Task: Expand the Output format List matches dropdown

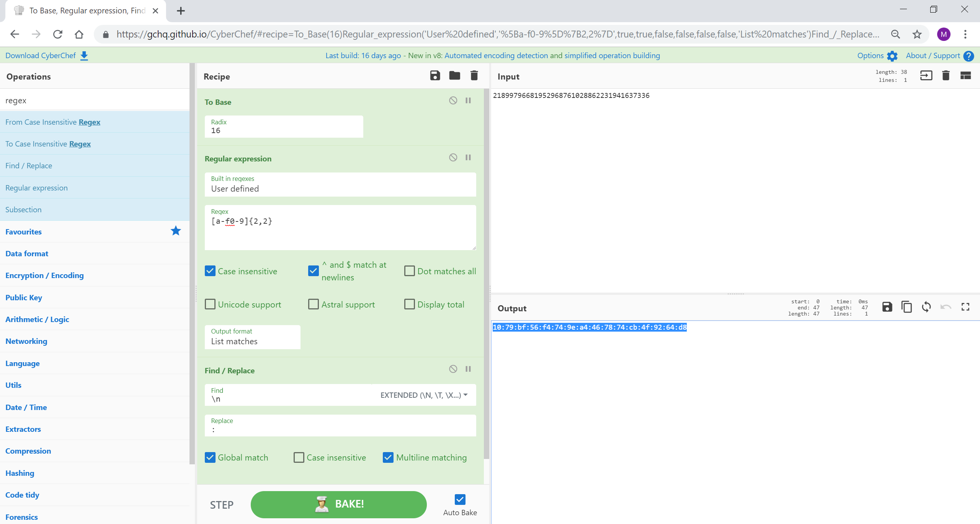Action: pos(253,341)
